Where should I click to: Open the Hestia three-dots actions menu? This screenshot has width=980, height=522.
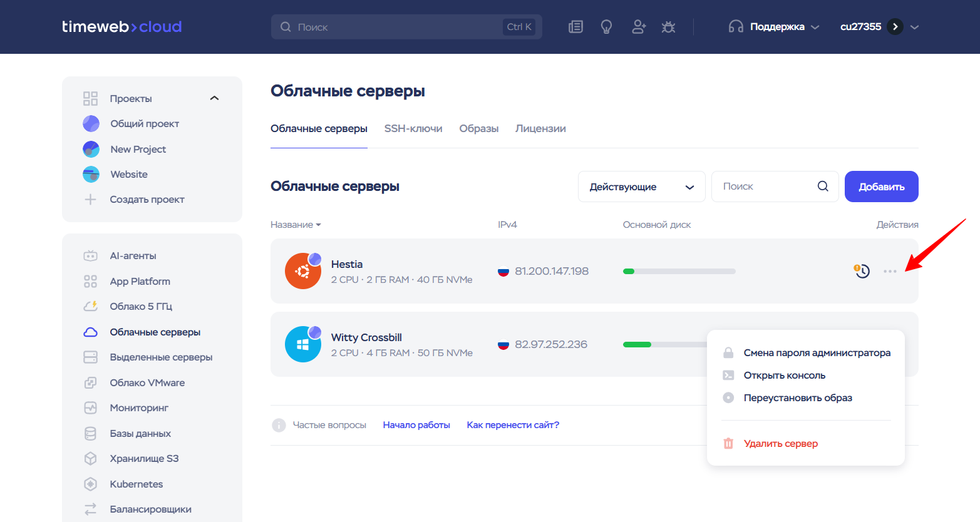890,271
